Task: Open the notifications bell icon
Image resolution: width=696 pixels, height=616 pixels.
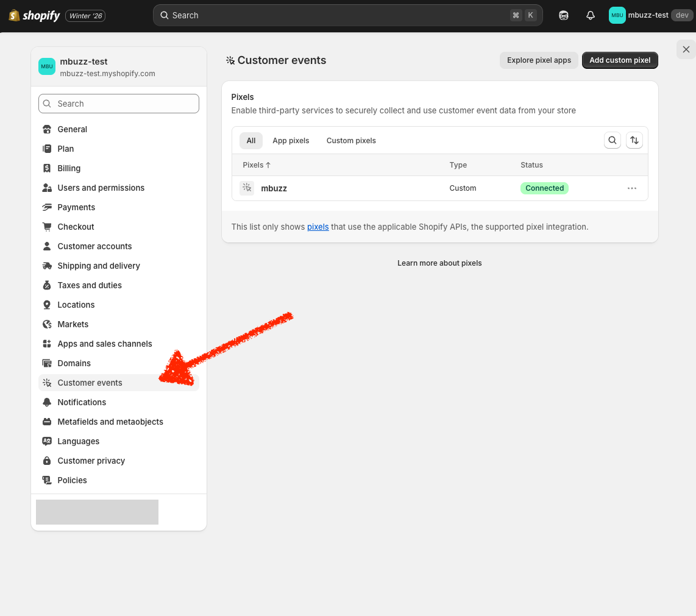Action: click(x=590, y=16)
